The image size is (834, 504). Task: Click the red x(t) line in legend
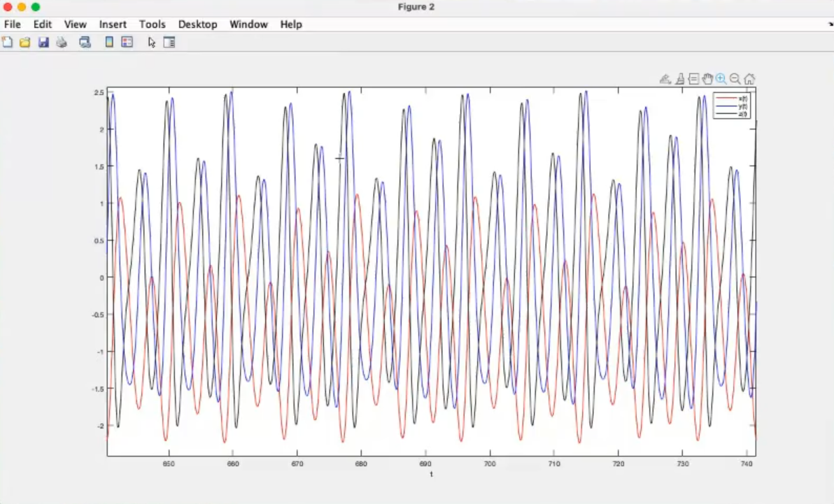[725, 98]
